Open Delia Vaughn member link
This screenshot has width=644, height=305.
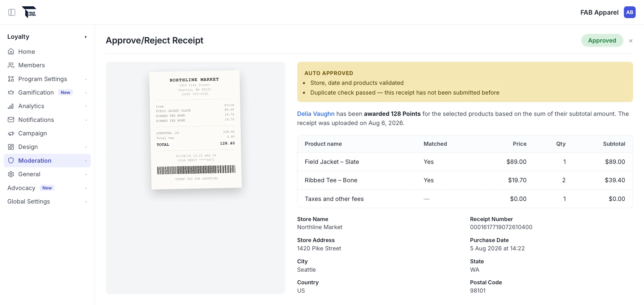(x=316, y=114)
